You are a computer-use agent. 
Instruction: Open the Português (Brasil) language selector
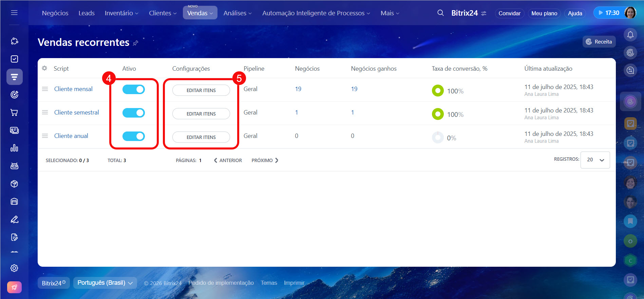pyautogui.click(x=105, y=283)
